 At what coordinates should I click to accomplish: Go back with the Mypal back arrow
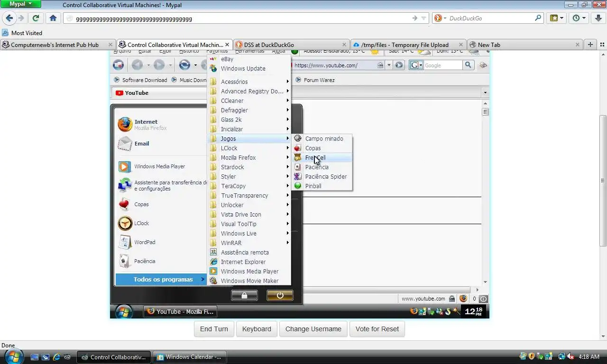[9, 18]
